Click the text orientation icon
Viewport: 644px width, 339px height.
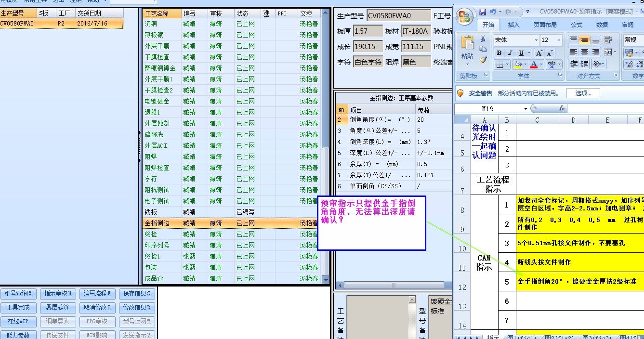pyautogui.click(x=596, y=64)
